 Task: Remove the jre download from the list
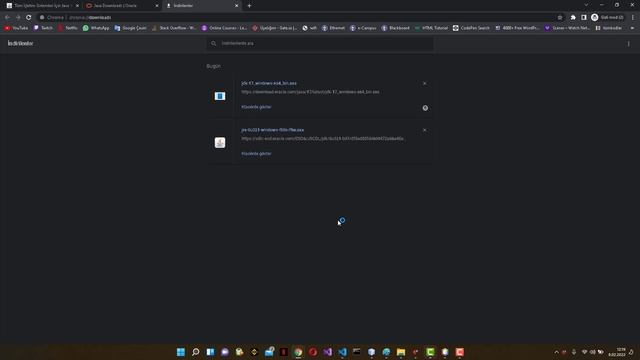(424, 130)
